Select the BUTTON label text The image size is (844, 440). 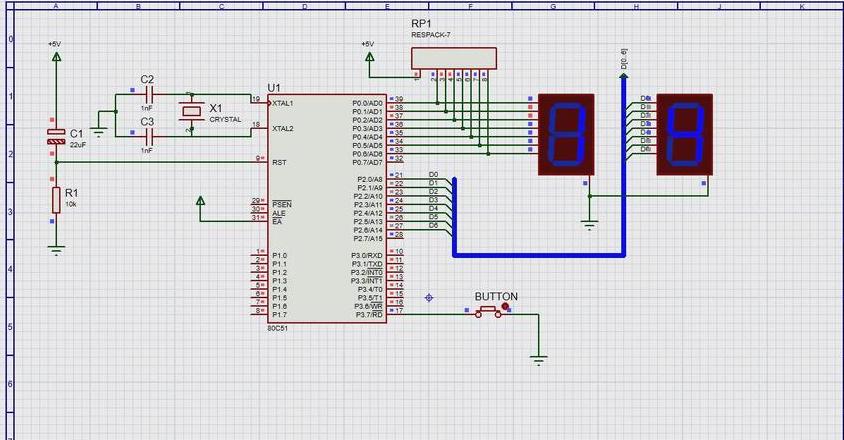click(496, 297)
